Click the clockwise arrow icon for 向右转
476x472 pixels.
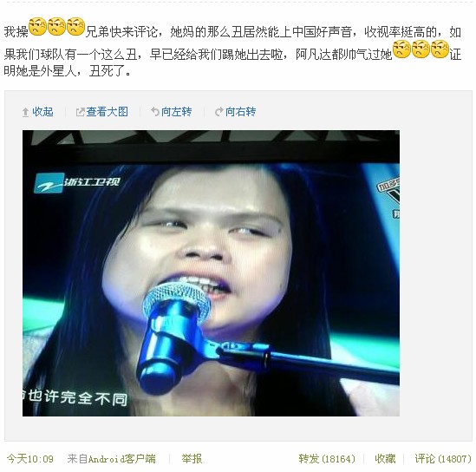218,112
